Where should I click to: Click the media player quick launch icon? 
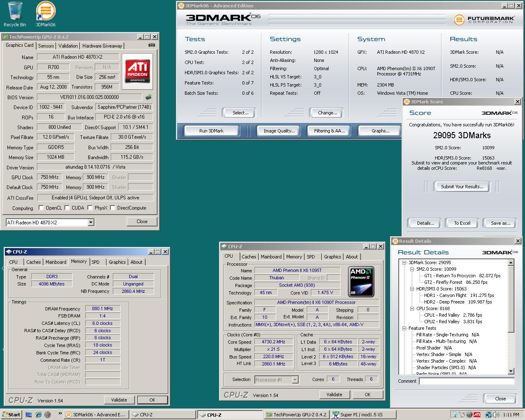click(48, 415)
